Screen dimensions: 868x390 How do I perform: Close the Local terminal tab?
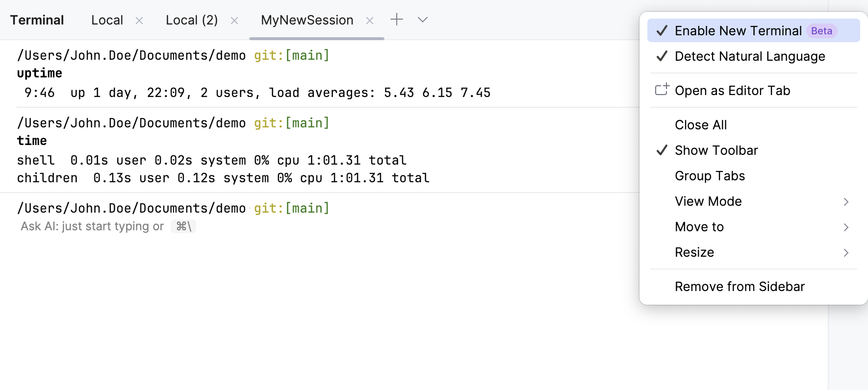tap(139, 21)
